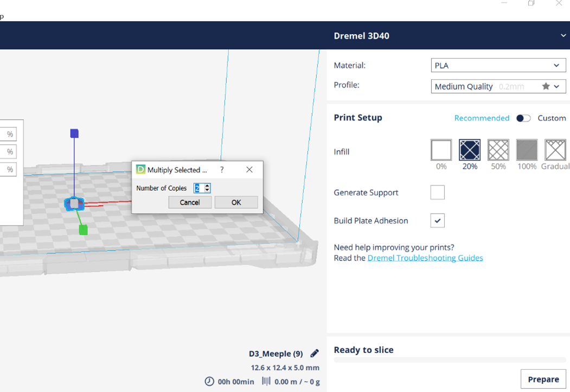Select the 20% infill icon
570x392 pixels.
tap(470, 150)
